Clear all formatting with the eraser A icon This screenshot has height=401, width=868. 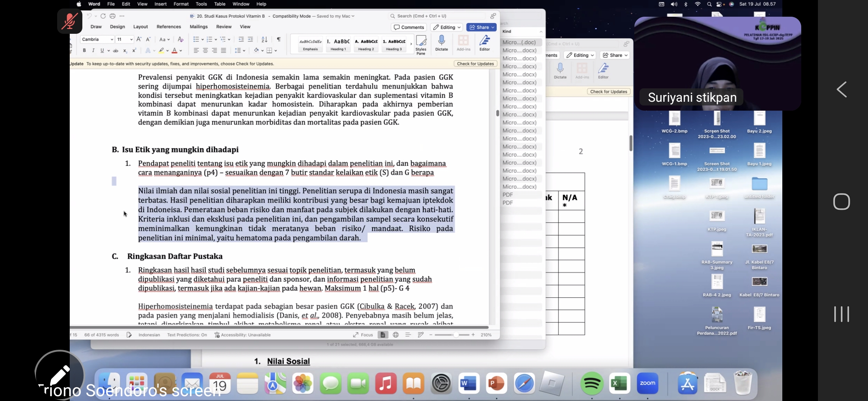click(x=180, y=39)
